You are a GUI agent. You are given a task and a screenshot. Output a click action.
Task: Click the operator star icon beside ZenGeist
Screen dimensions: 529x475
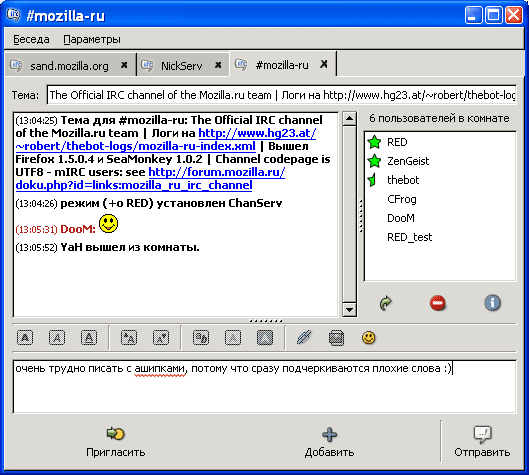pos(374,161)
